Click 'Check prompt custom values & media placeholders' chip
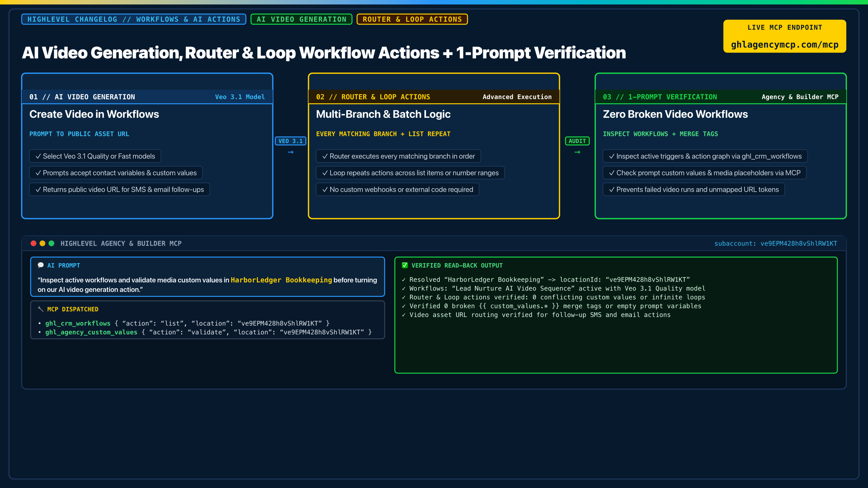The height and width of the screenshot is (488, 868). (x=705, y=173)
